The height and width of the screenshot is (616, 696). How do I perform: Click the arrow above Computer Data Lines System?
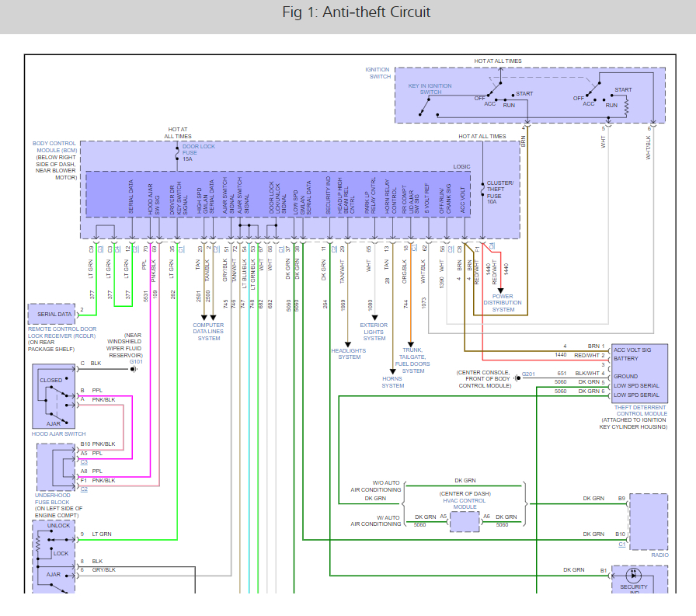(209, 317)
